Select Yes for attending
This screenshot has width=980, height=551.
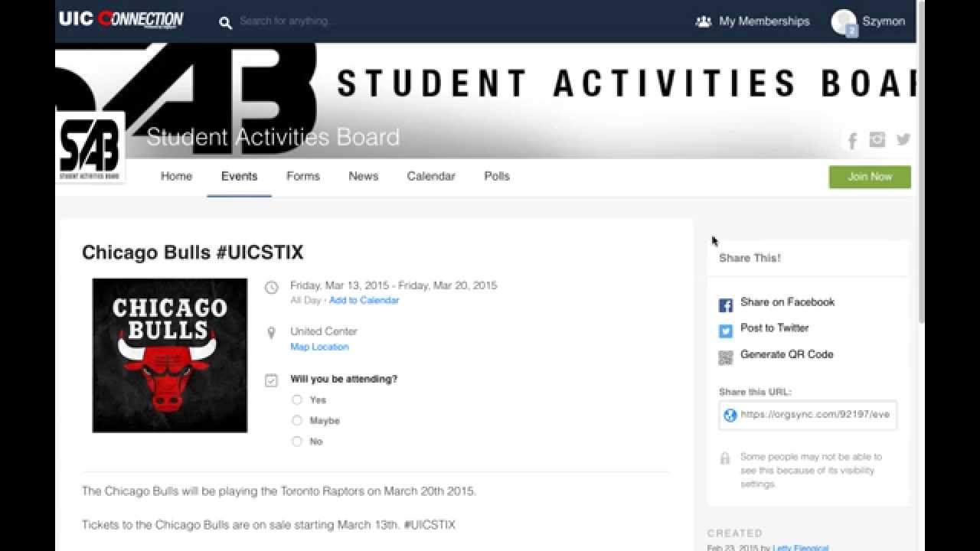pos(297,399)
